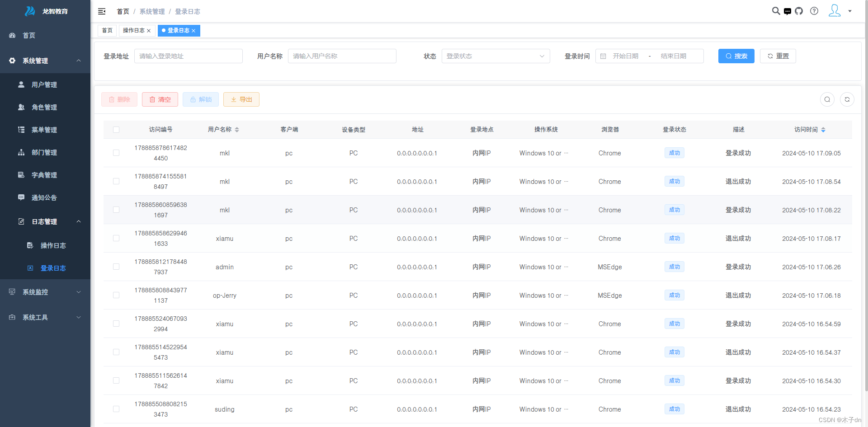The image size is (868, 427).
Task: Check the row with time 16:54:59
Action: 116,324
